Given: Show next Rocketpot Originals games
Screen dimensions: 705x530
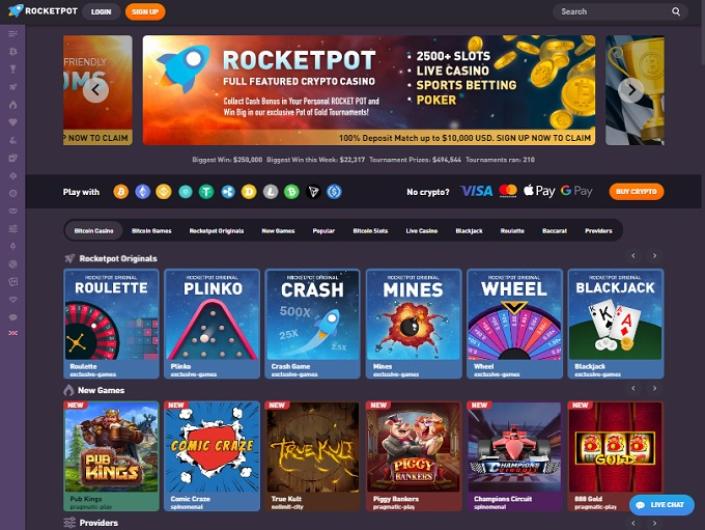Looking at the screenshot, I should point(655,256).
